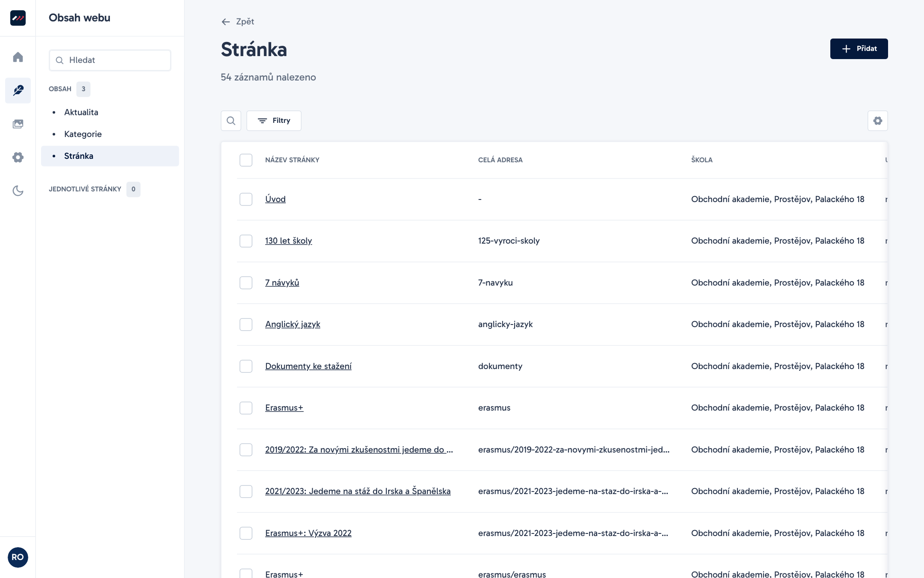Check the Anglický jazyk row checkbox
The image size is (924, 578).
pos(246,325)
